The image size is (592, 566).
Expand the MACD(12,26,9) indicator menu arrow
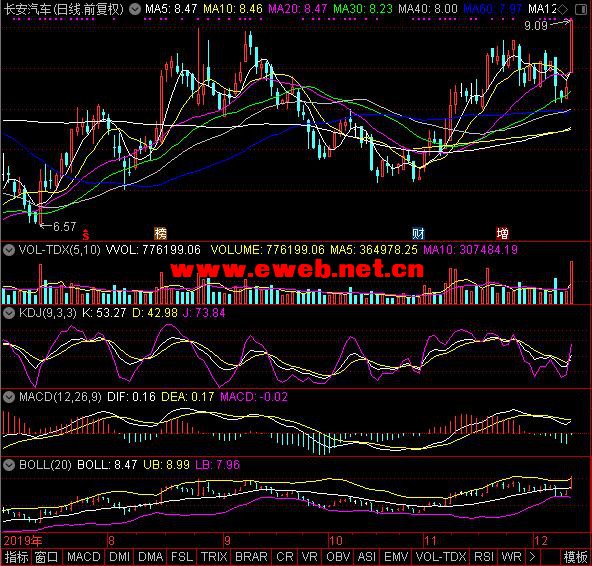pos(9,397)
